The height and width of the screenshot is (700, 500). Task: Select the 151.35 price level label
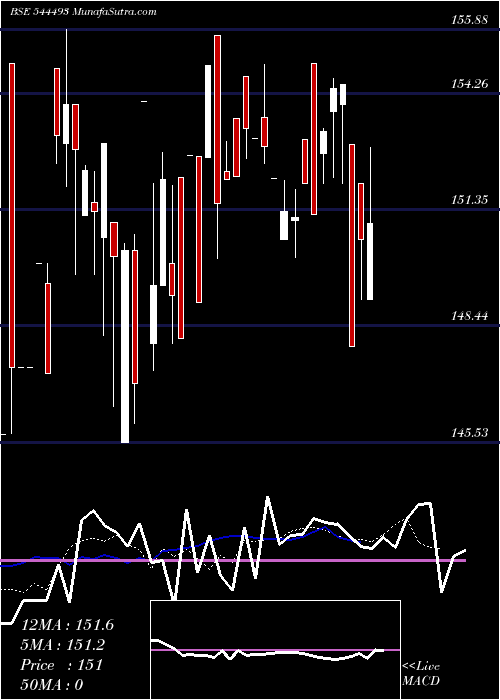pyautogui.click(x=470, y=200)
